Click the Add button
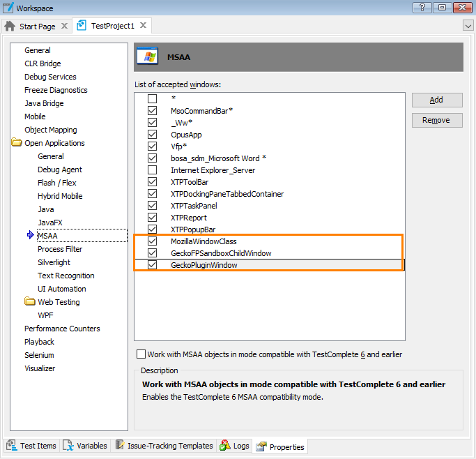Viewport: 476px width, 459px height. 437,100
